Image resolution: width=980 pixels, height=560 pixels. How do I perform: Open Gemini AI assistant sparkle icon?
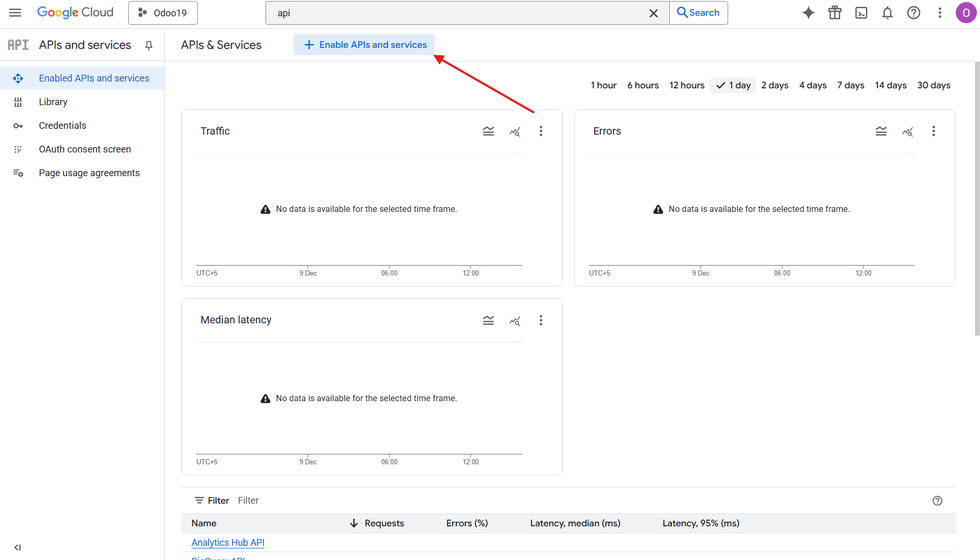(808, 13)
